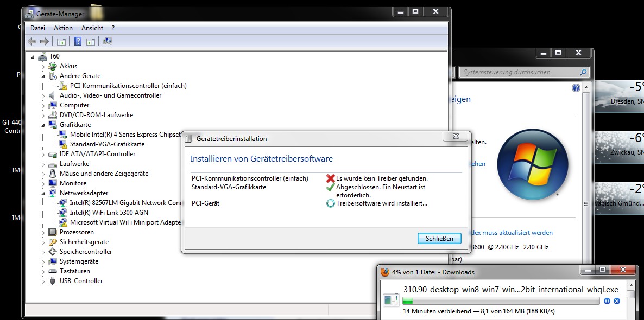Select Intel(R) 82567LM Gigabit Network device
Screen dimensions: 644x320
[125, 203]
